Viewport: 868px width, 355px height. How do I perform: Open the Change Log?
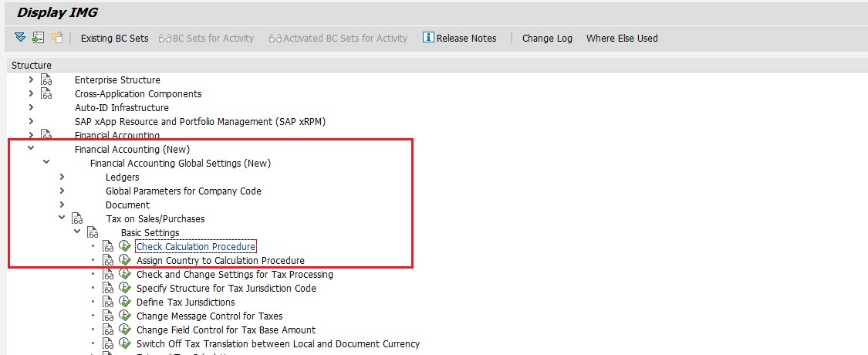tap(547, 38)
